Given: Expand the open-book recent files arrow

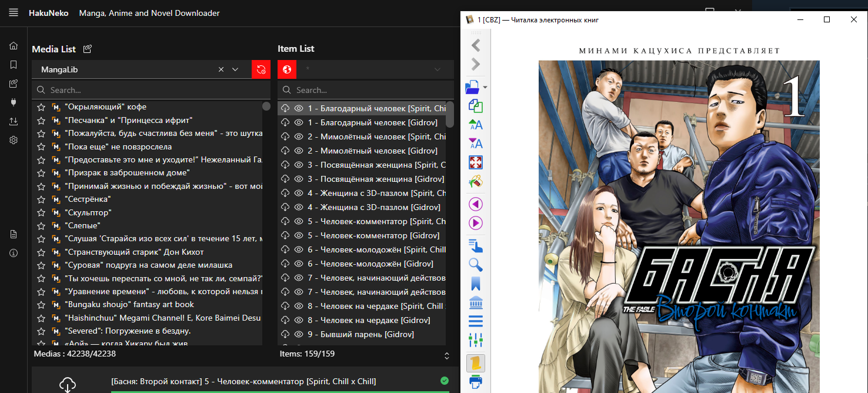Looking at the screenshot, I should point(485,88).
